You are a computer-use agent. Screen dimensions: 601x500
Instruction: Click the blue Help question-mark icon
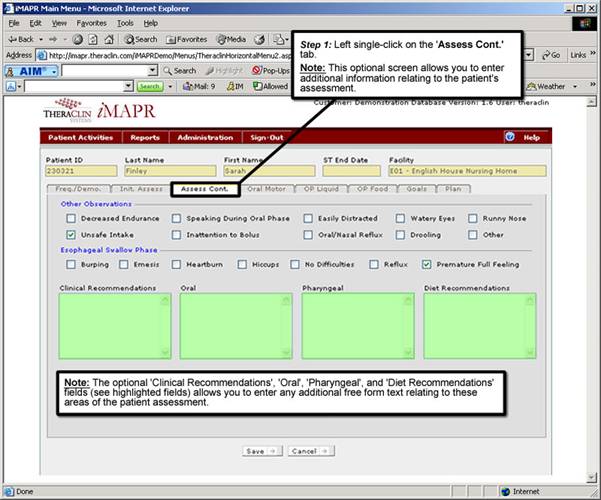tap(510, 137)
